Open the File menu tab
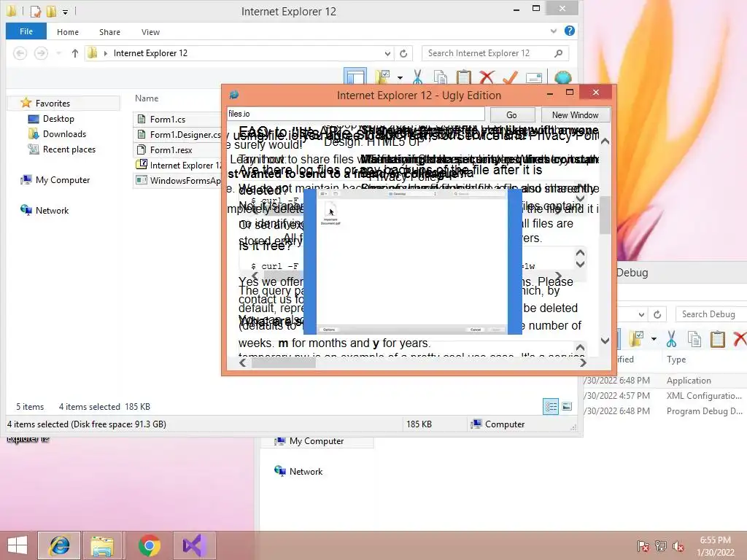The height and width of the screenshot is (560, 747). pyautogui.click(x=26, y=31)
